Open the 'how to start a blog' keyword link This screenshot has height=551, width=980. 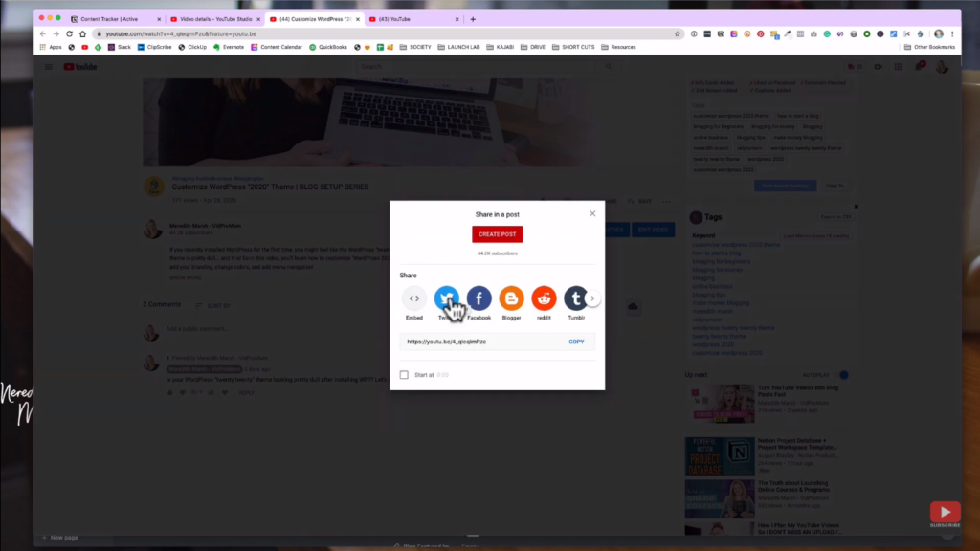716,253
